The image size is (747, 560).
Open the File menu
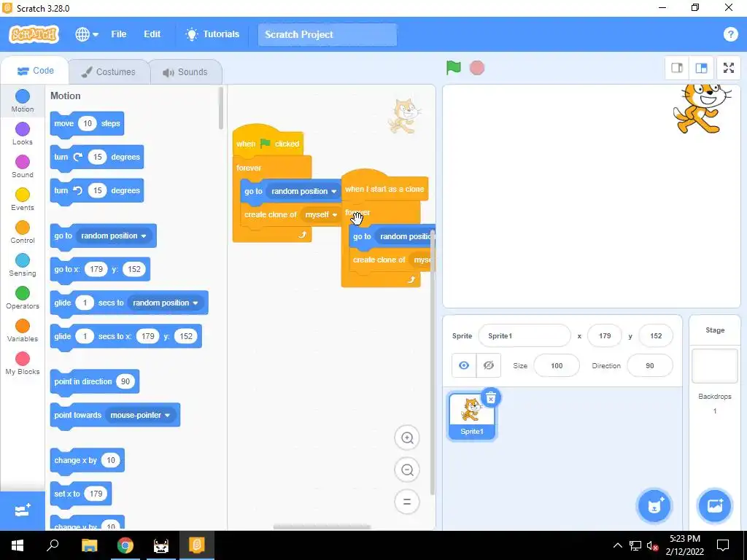[x=119, y=34]
